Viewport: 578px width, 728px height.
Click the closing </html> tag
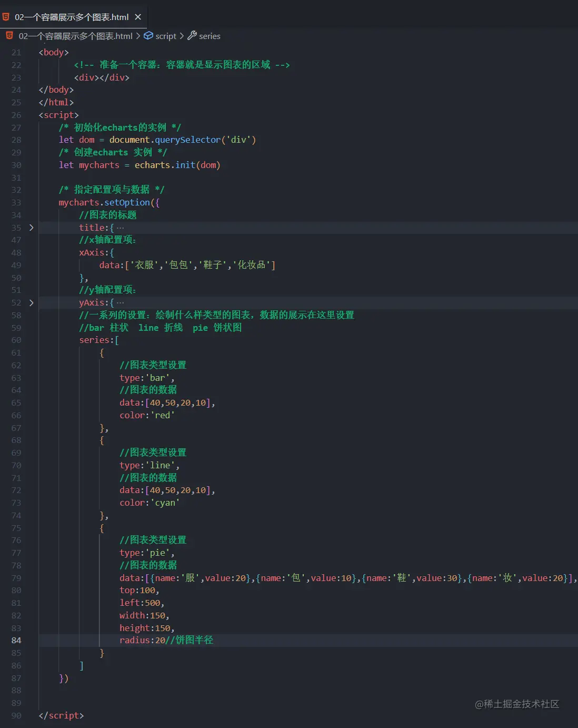(x=56, y=102)
